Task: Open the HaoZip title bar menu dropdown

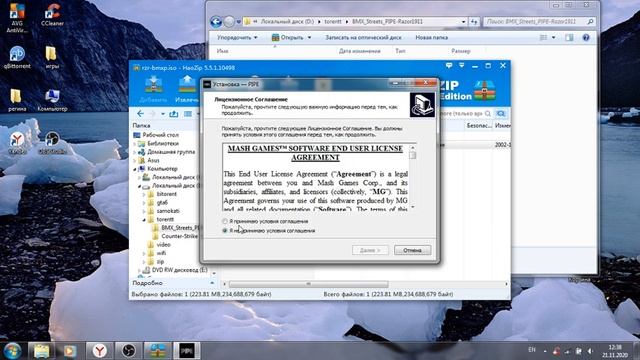Action: [x=462, y=65]
